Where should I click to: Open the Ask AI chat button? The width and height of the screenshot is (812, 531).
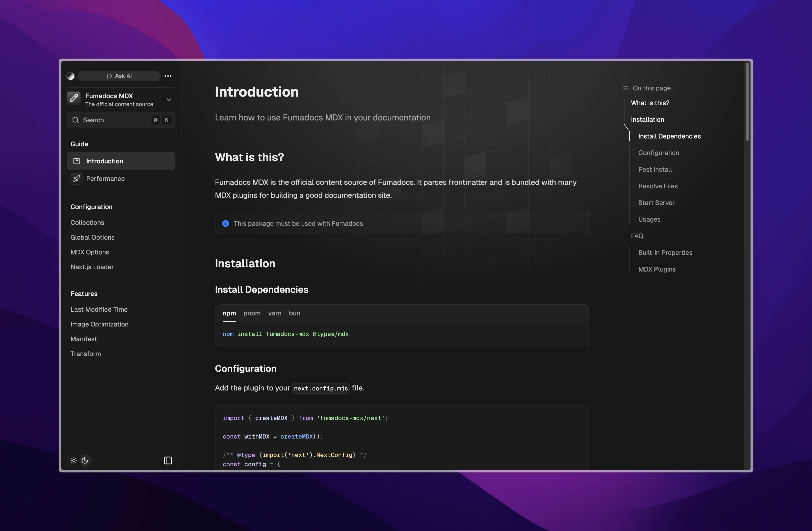tap(119, 76)
